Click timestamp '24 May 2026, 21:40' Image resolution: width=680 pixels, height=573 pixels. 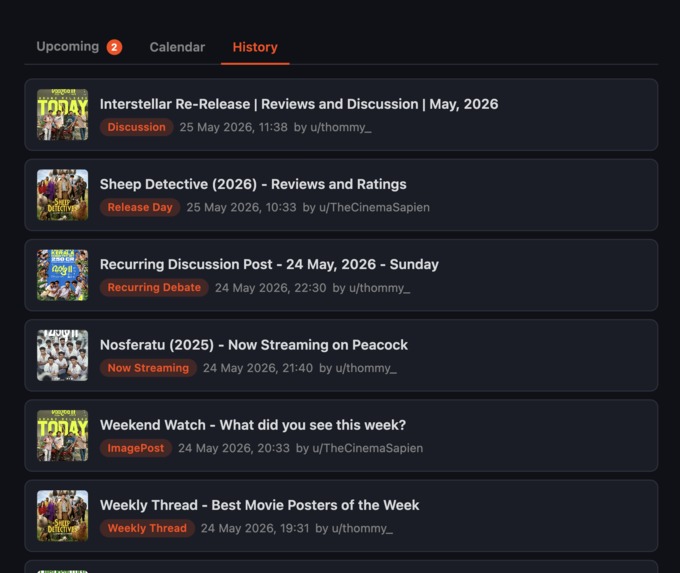(x=258, y=368)
